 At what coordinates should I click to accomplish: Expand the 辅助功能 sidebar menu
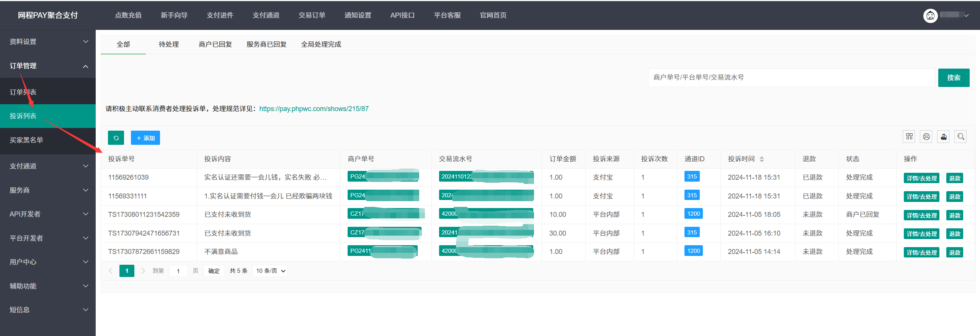[x=48, y=286]
